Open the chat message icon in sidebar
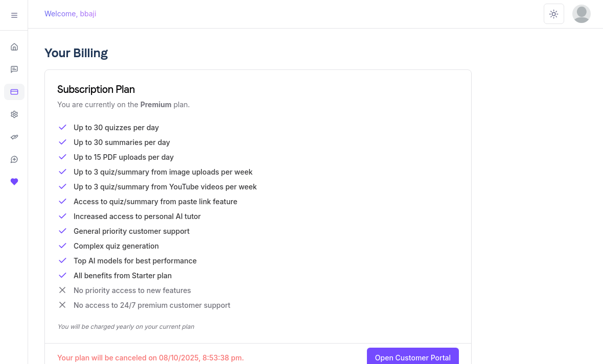This screenshot has width=603, height=364. tap(14, 69)
